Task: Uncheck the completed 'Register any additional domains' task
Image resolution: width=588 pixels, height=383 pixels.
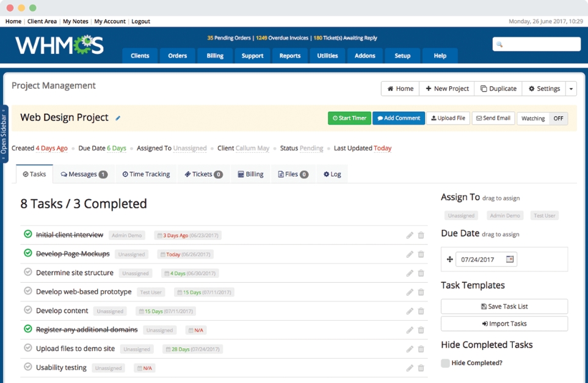Action: (27, 329)
